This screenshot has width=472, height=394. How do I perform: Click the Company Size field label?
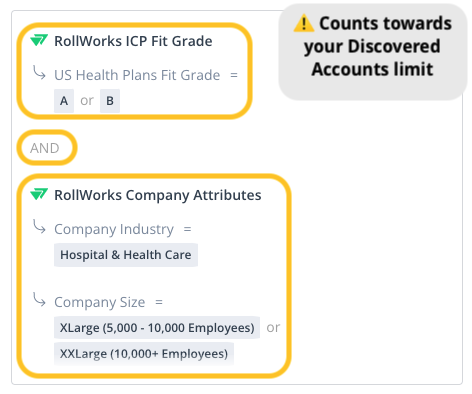pos(100,302)
